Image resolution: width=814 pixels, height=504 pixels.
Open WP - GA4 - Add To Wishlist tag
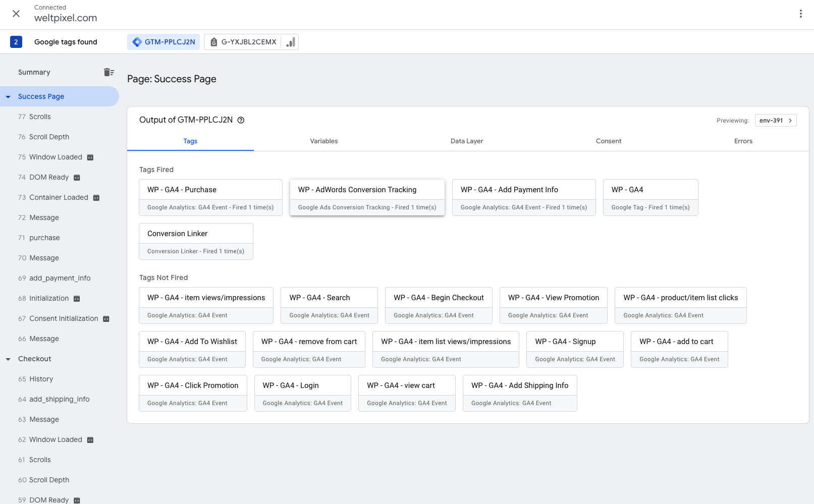pos(192,349)
